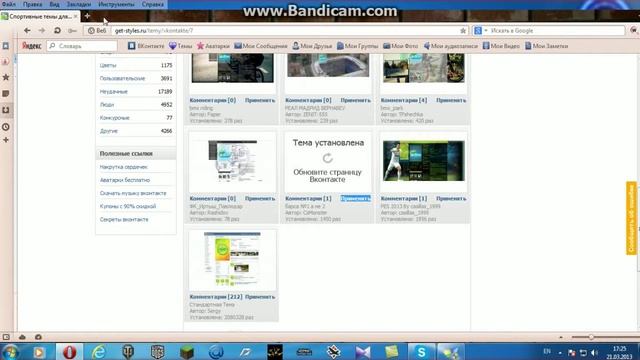The width and height of the screenshot is (640, 360).
Task: Open the history clock sidebar panel
Action: [x=6, y=127]
